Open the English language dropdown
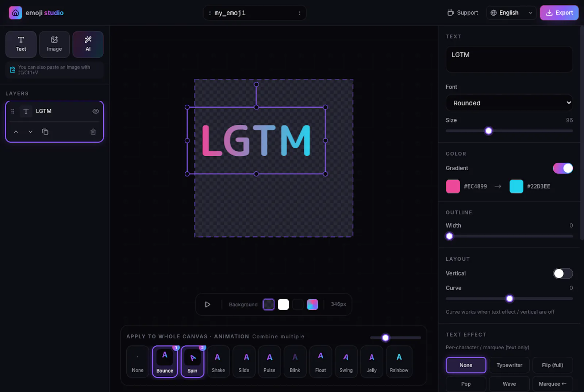Screen dimensions: 584x392 coord(511,13)
